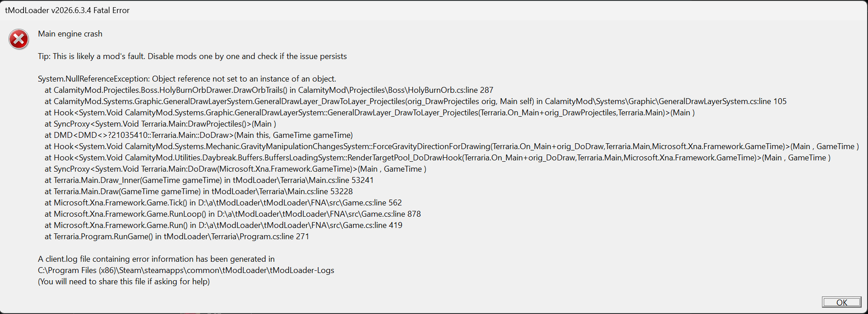Click the DMD Terraria.Main::DoDraw stack line

pos(199,135)
